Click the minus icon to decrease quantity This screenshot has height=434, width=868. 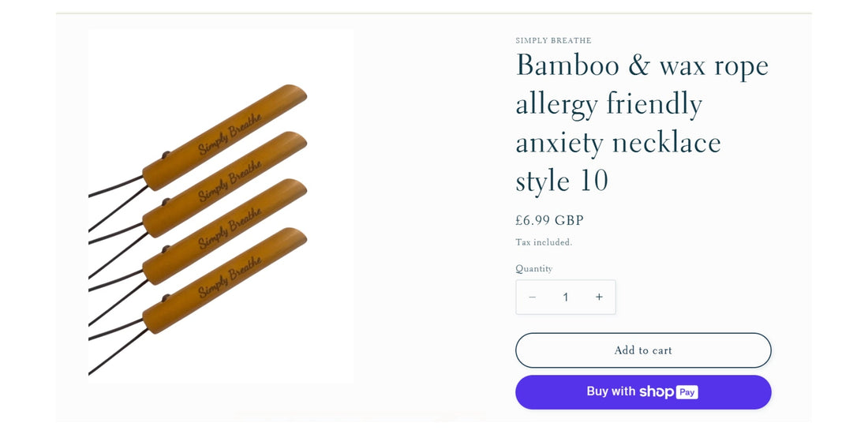[532, 297]
